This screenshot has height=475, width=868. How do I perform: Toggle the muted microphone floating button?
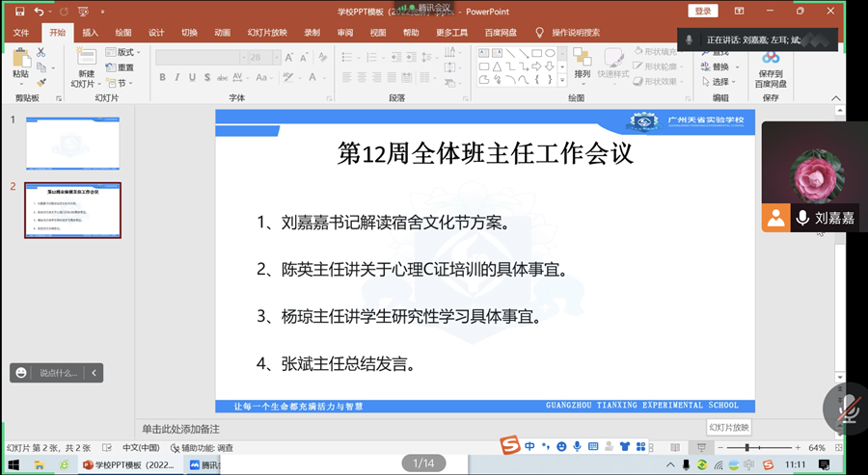pos(848,409)
